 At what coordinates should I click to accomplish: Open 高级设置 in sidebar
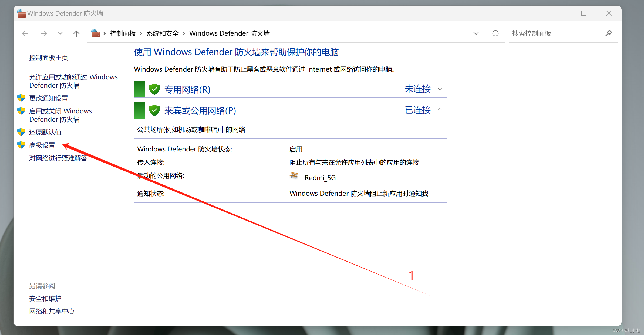coord(42,145)
